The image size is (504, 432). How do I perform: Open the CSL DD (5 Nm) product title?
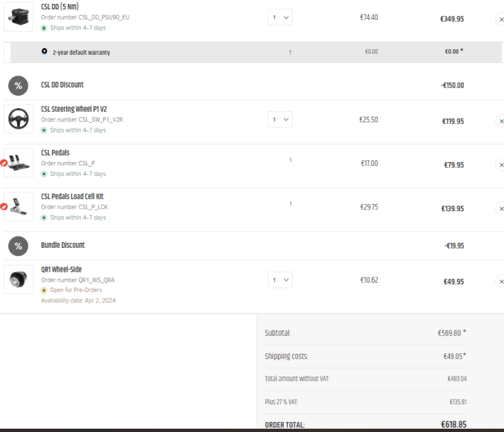tap(60, 7)
